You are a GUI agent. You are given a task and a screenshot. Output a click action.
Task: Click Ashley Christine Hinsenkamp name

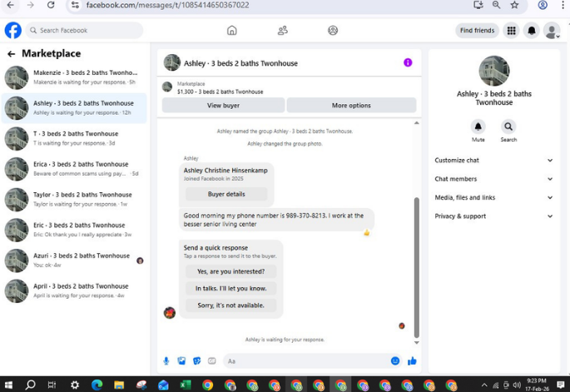pyautogui.click(x=226, y=171)
